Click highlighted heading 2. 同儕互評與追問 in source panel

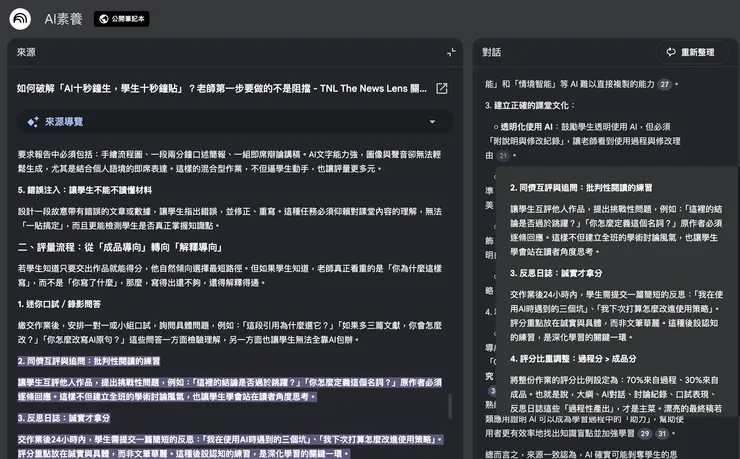89,361
